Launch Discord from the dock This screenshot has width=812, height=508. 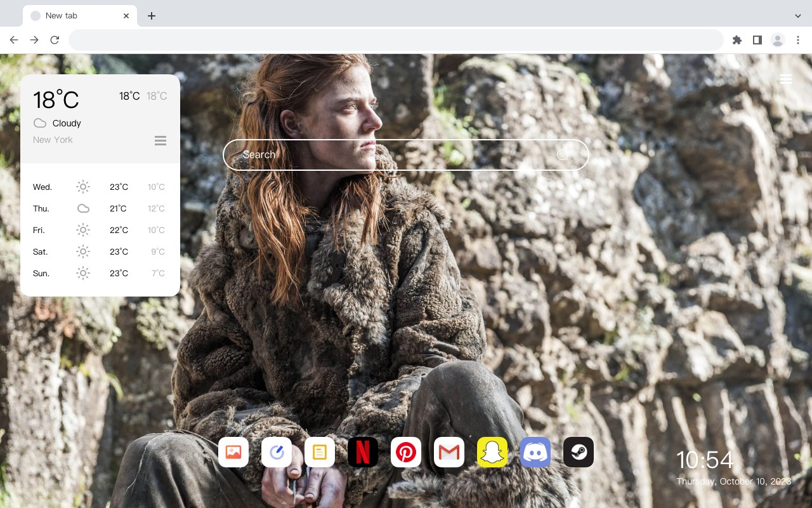point(535,452)
